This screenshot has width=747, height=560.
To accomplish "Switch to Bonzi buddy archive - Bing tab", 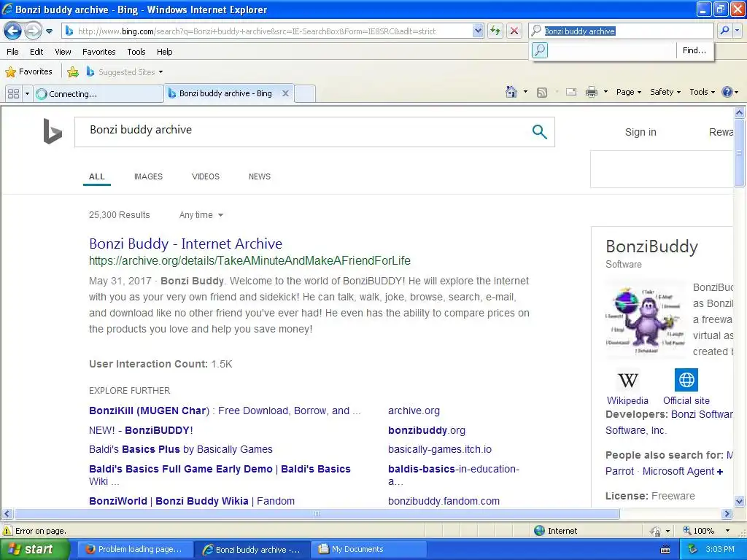I will (225, 93).
